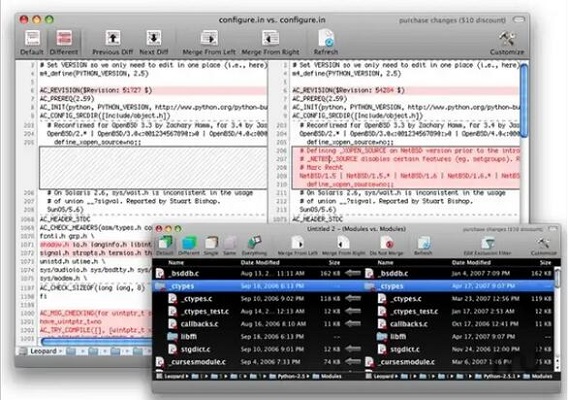This screenshot has width=568, height=400.
Task: Click left AC_REVISION line 51727
Action: tap(153, 90)
